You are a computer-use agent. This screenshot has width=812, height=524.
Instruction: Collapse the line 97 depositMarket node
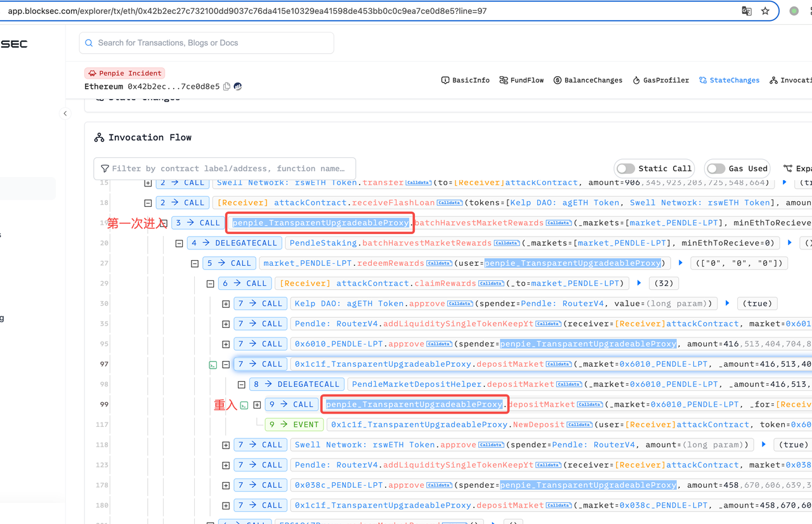226,365
